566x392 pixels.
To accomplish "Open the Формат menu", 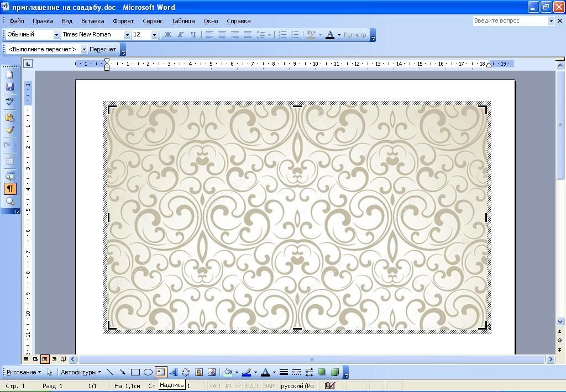I will pyautogui.click(x=123, y=21).
